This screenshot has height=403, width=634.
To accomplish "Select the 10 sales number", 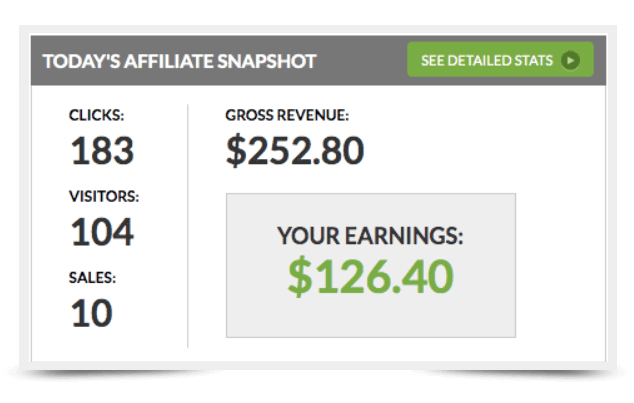I will 91,313.
